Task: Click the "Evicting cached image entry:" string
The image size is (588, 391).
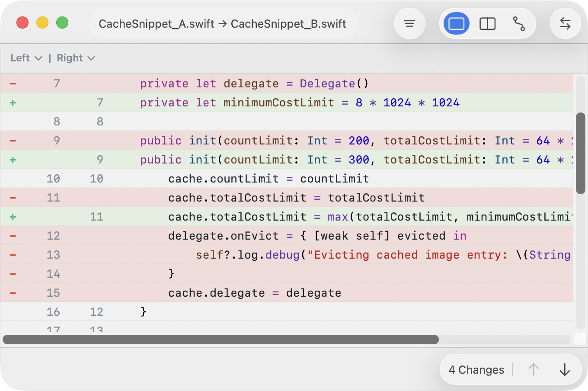Action: [x=407, y=255]
